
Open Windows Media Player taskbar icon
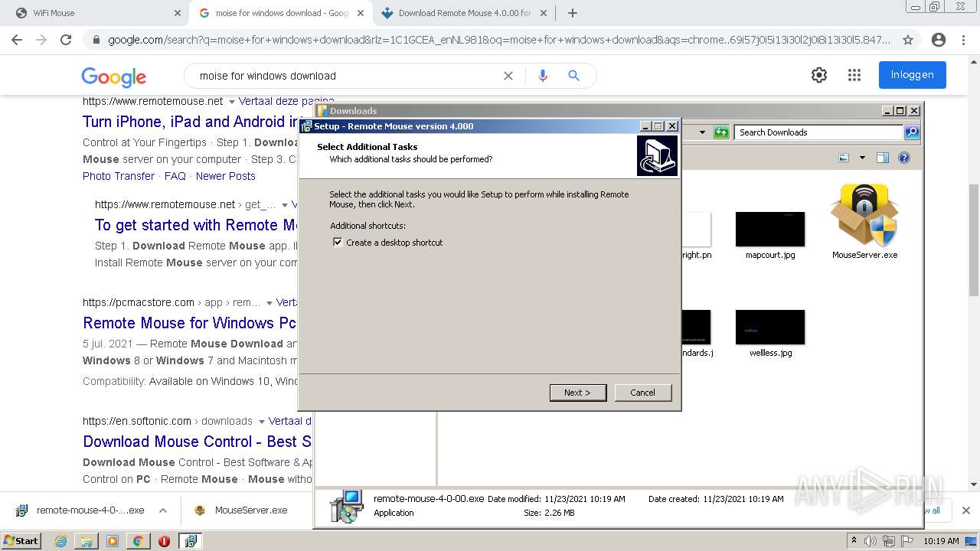point(113,541)
